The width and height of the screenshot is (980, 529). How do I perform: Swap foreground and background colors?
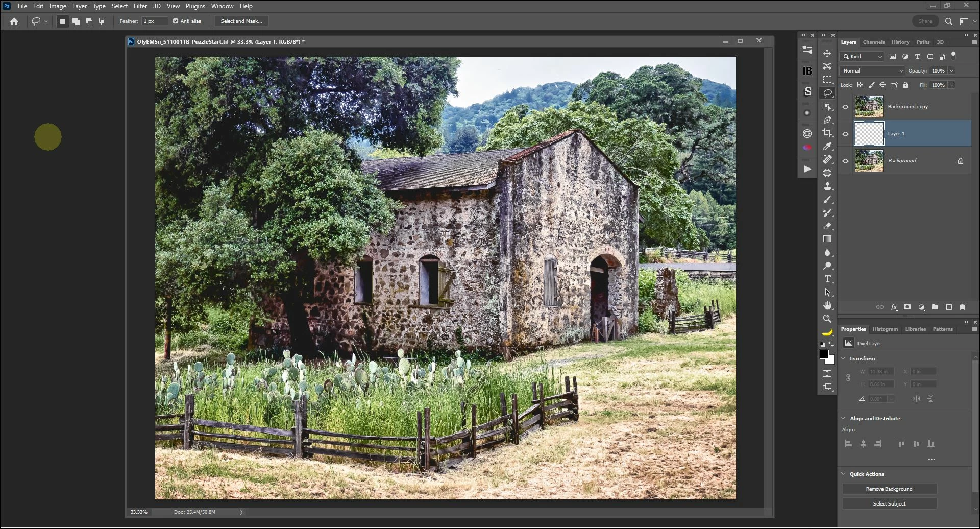(x=831, y=344)
